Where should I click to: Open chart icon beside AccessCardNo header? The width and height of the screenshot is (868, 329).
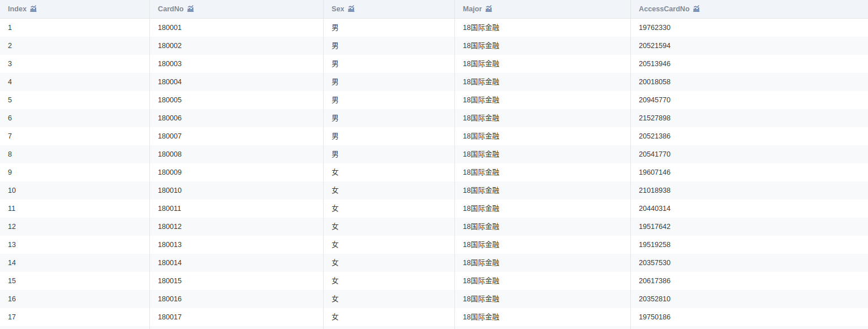(697, 9)
